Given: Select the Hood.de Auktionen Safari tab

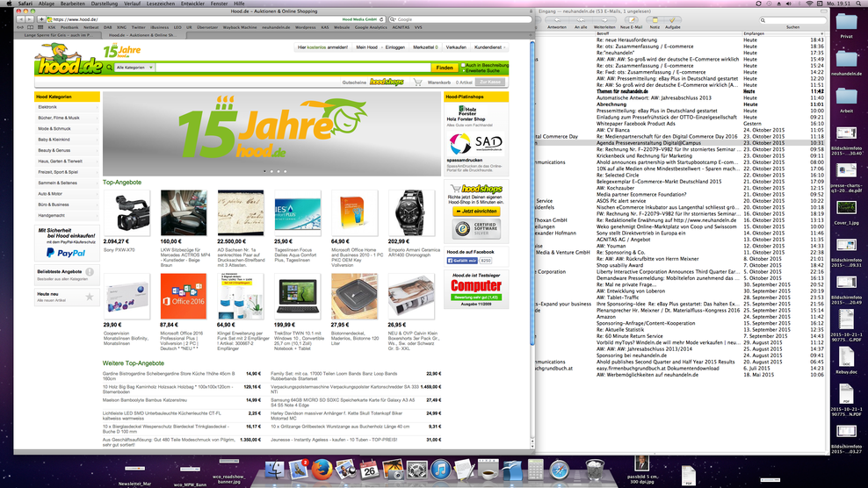Looking at the screenshot, I should (143, 35).
